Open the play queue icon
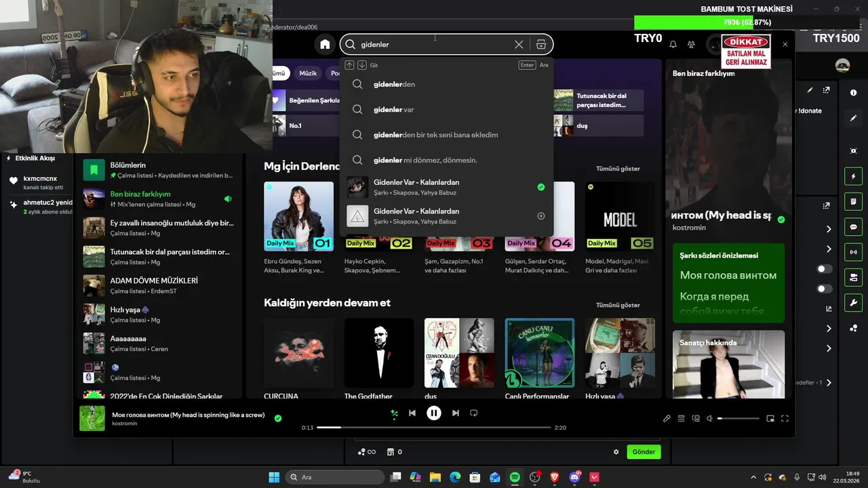The height and width of the screenshot is (488, 868). point(682,419)
